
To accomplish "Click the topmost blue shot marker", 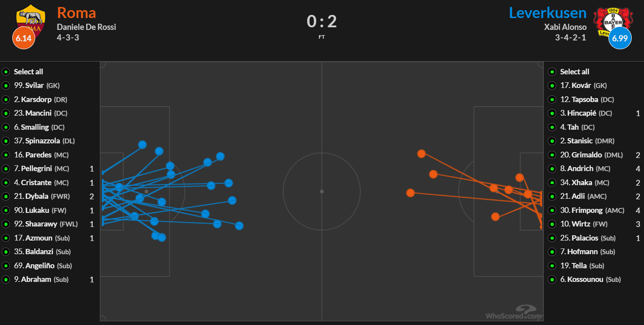I will (x=142, y=145).
